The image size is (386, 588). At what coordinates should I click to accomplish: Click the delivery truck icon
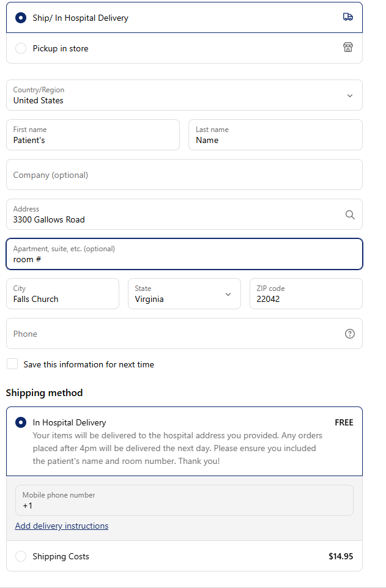(347, 17)
